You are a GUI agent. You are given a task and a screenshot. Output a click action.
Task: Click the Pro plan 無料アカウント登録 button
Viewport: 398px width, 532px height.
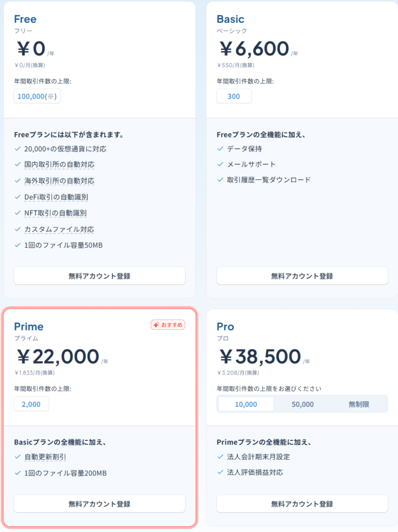(302, 504)
